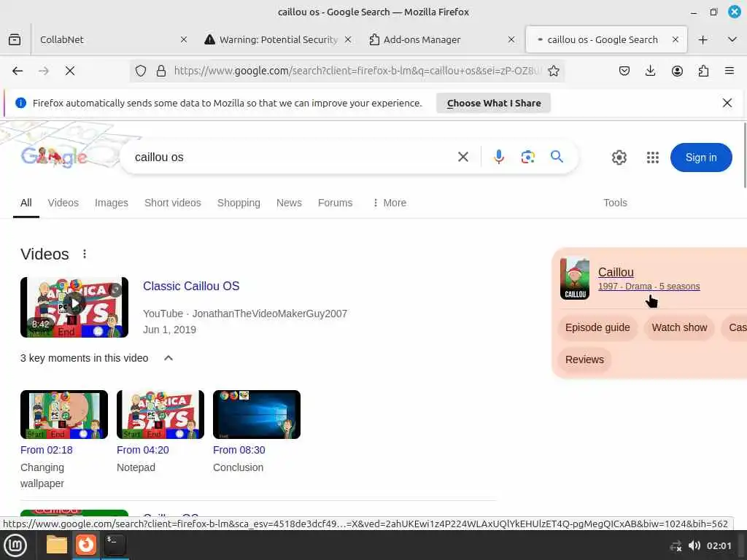Open the Firefox tab list view icon

click(15, 39)
